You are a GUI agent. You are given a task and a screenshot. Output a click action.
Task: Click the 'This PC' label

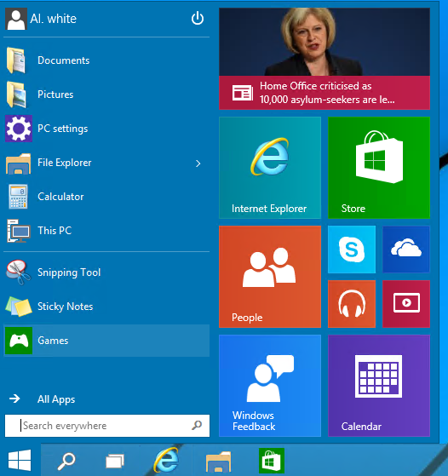(55, 231)
